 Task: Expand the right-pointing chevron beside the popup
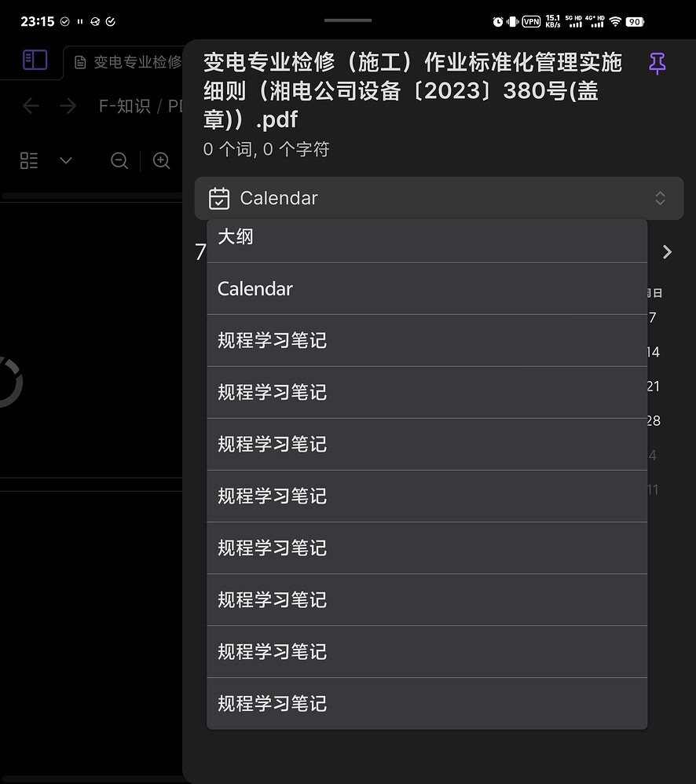tap(667, 252)
